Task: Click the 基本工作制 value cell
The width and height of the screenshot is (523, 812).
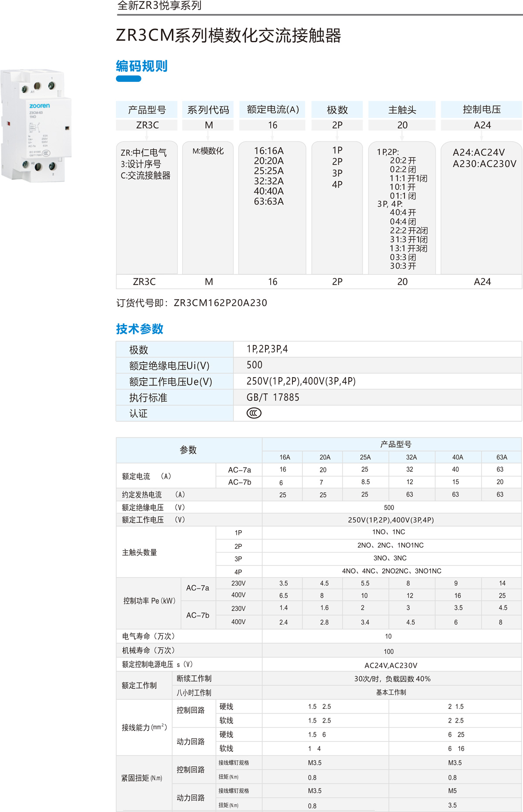Action: pos(391,692)
